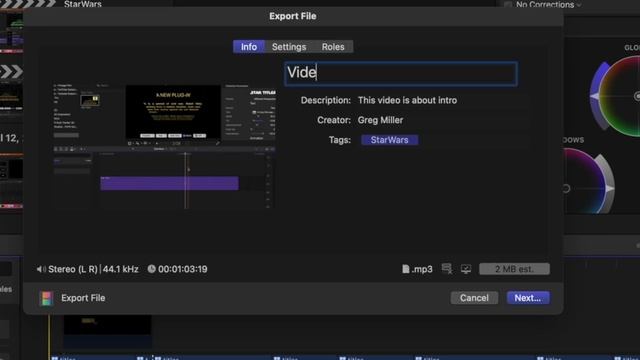Switch to the Info tab
This screenshot has width=640, height=360.
249,47
